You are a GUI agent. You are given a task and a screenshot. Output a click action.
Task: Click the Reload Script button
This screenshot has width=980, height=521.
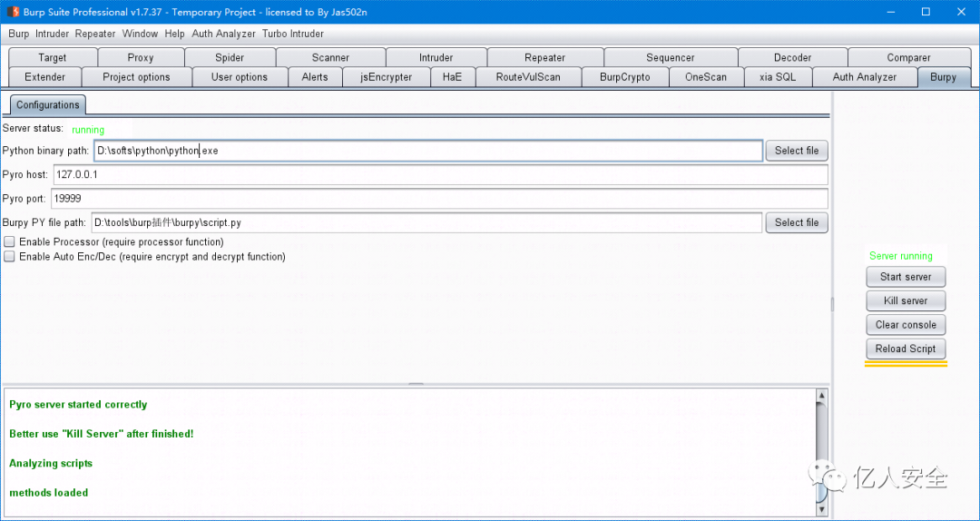(906, 349)
